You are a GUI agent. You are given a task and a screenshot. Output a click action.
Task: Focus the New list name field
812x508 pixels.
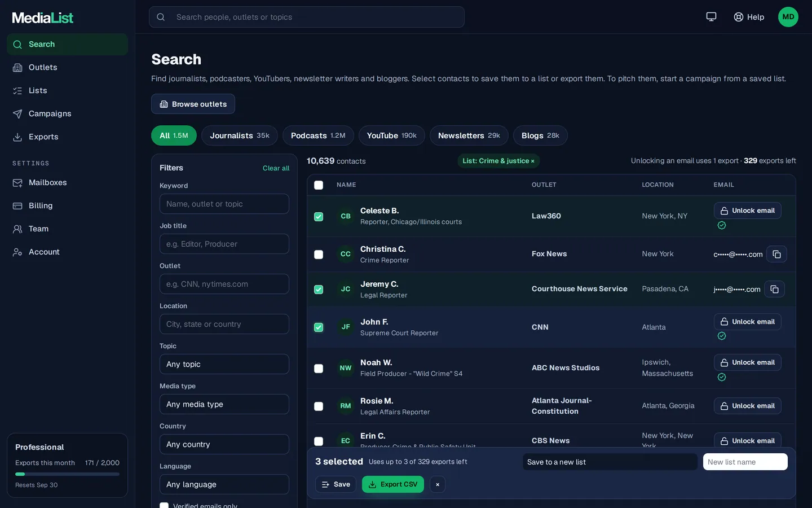pyautogui.click(x=745, y=462)
